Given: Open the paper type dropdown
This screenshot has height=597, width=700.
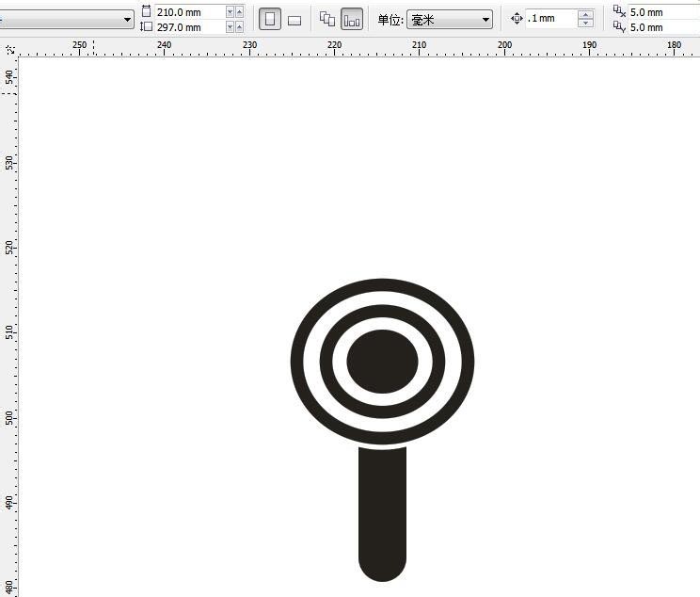Looking at the screenshot, I should click(66, 20).
